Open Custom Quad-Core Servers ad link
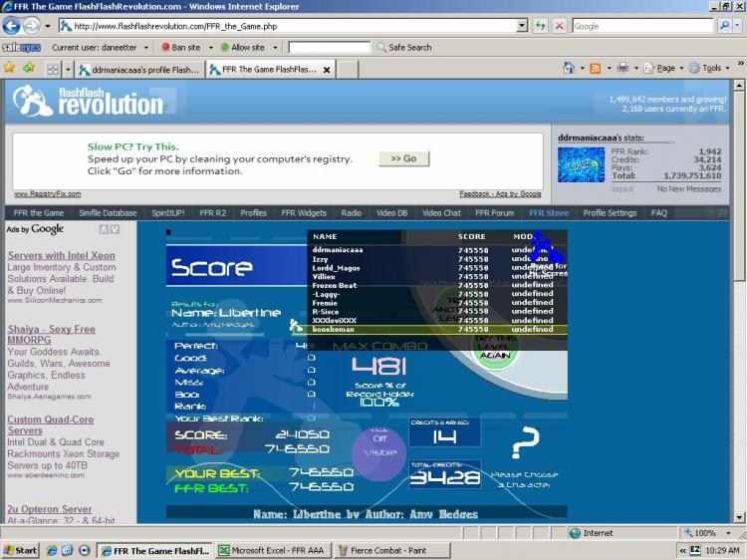This screenshot has width=747, height=560. tap(51, 425)
